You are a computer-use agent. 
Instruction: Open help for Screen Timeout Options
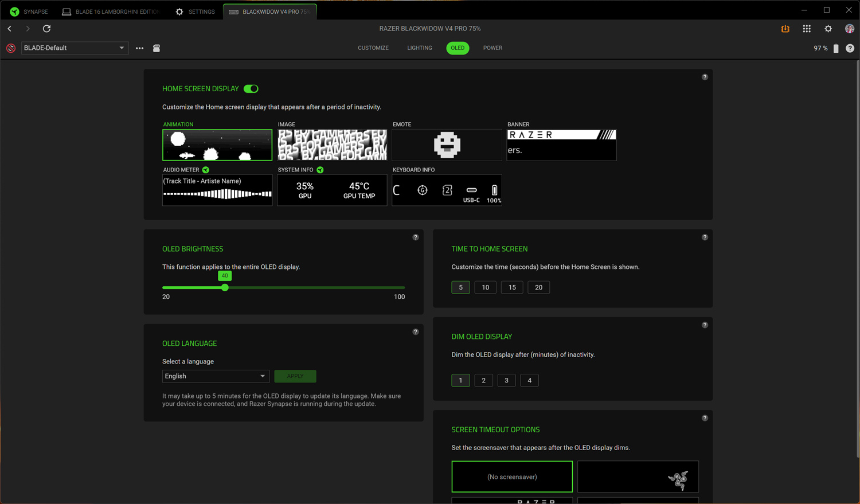705,417
